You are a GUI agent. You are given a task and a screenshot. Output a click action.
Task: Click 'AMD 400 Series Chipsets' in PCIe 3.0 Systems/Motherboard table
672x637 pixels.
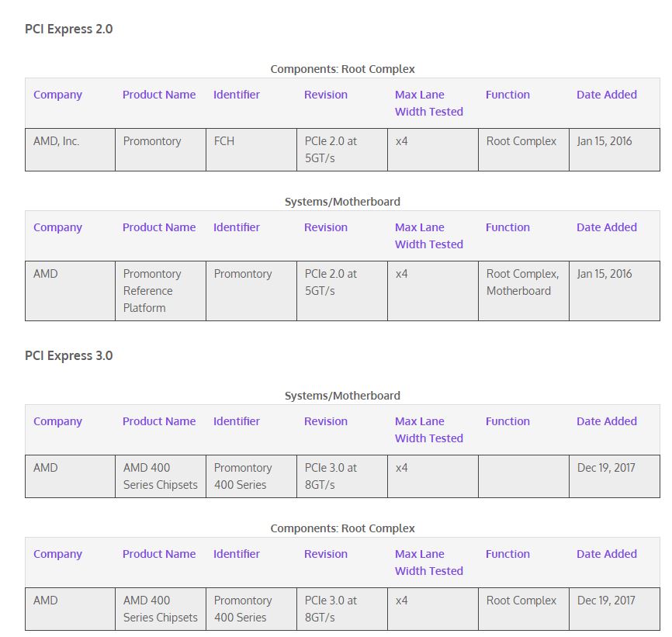tap(161, 476)
